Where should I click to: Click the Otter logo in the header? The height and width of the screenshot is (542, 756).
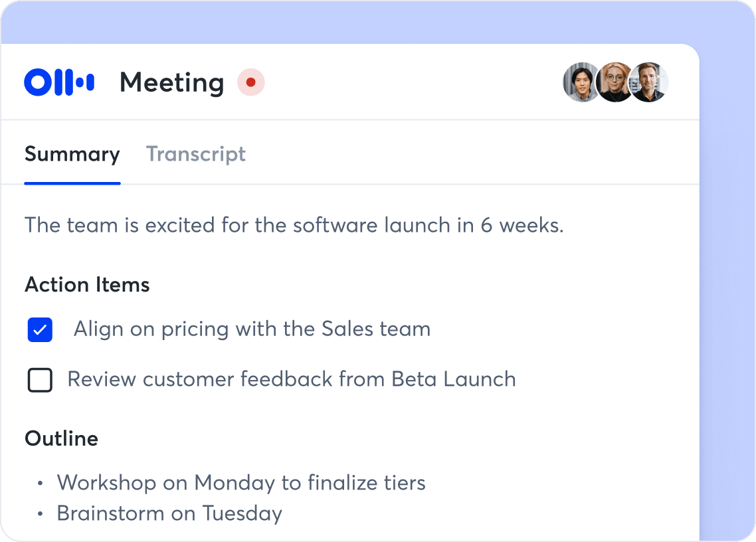pos(58,81)
